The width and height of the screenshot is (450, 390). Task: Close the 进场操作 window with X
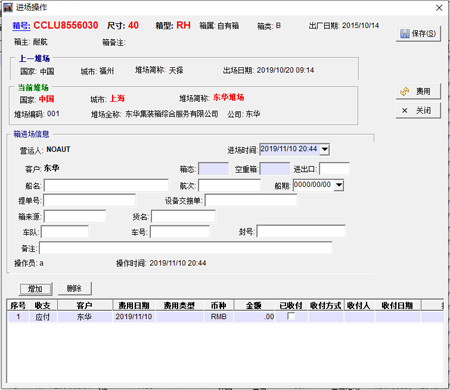(x=439, y=8)
